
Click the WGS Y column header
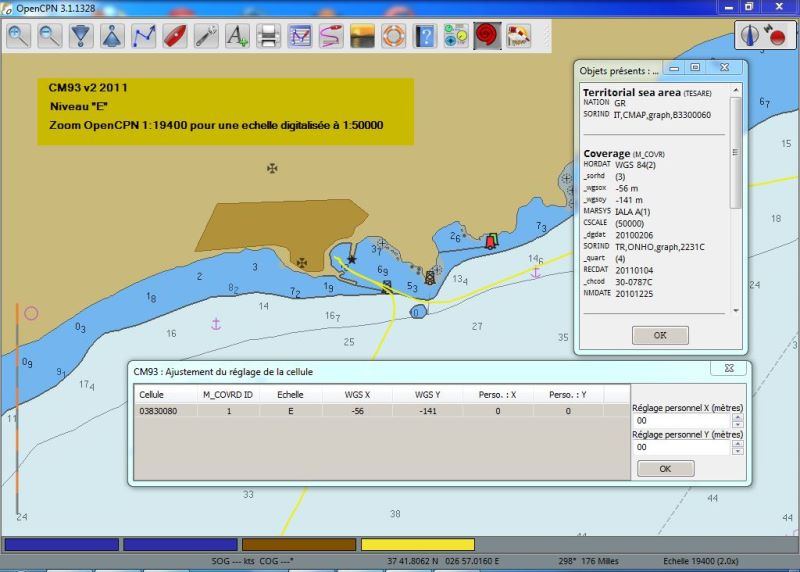click(x=428, y=394)
